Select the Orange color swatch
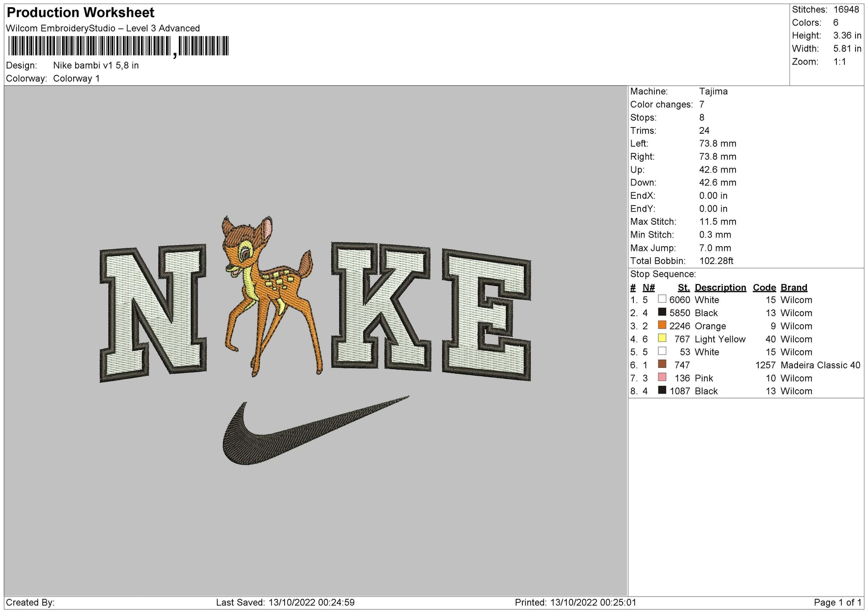This screenshot has height=613, width=868. point(662,325)
